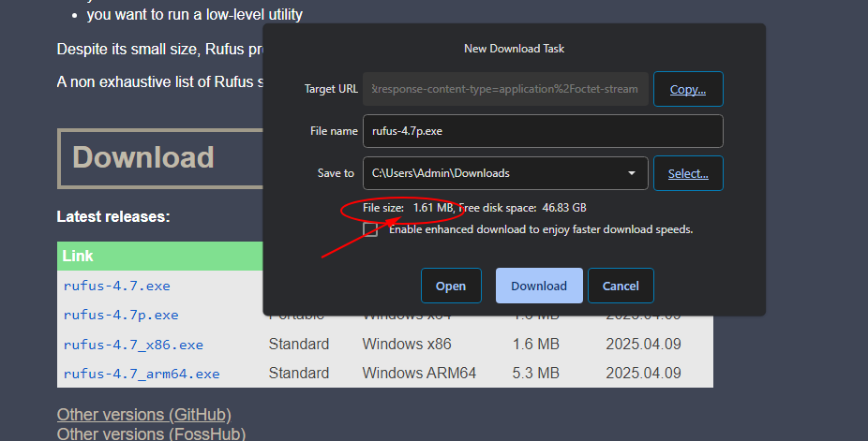Click the New Download Task title

click(515, 49)
